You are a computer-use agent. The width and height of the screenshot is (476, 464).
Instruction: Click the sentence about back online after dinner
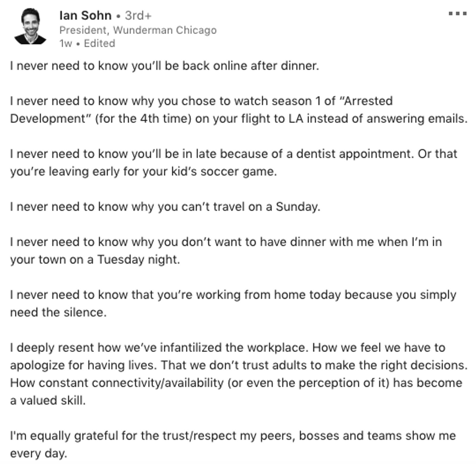click(x=165, y=66)
